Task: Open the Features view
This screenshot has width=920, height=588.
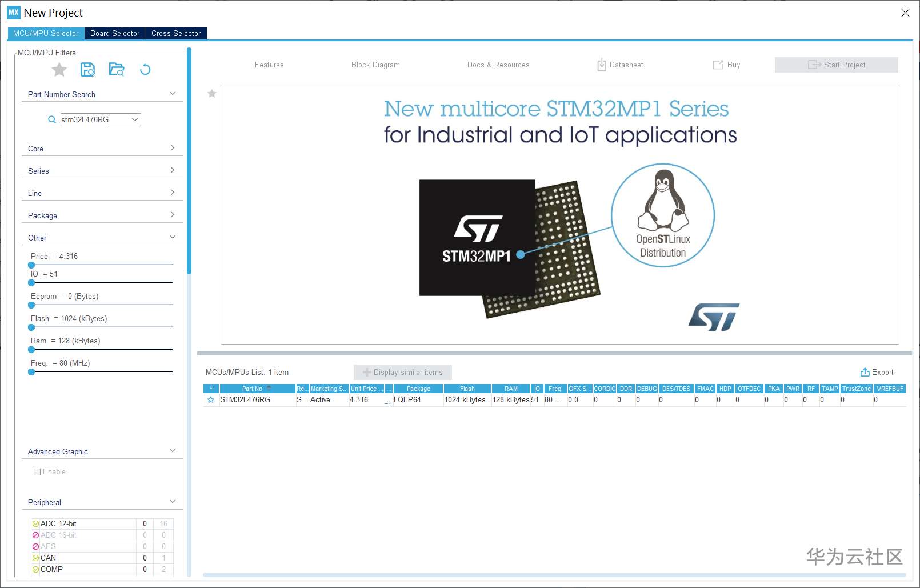Action: [269, 65]
